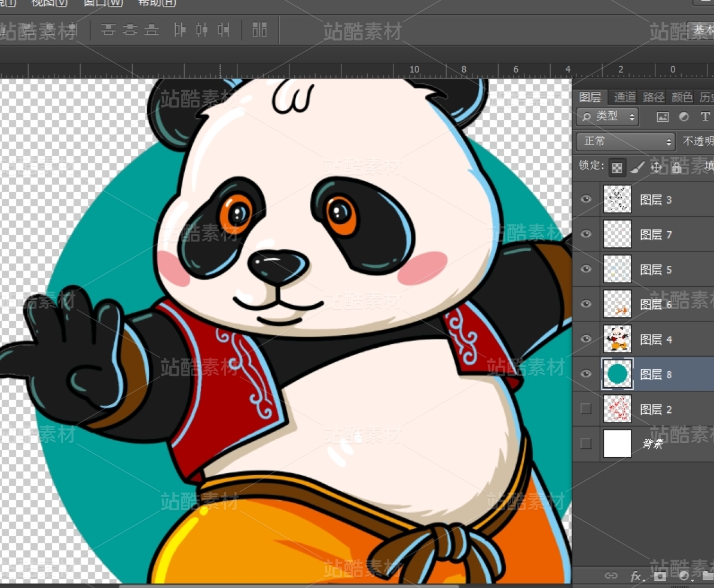This screenshot has width=714, height=588.
Task: Click the auto-align layers icon
Action: (260, 30)
